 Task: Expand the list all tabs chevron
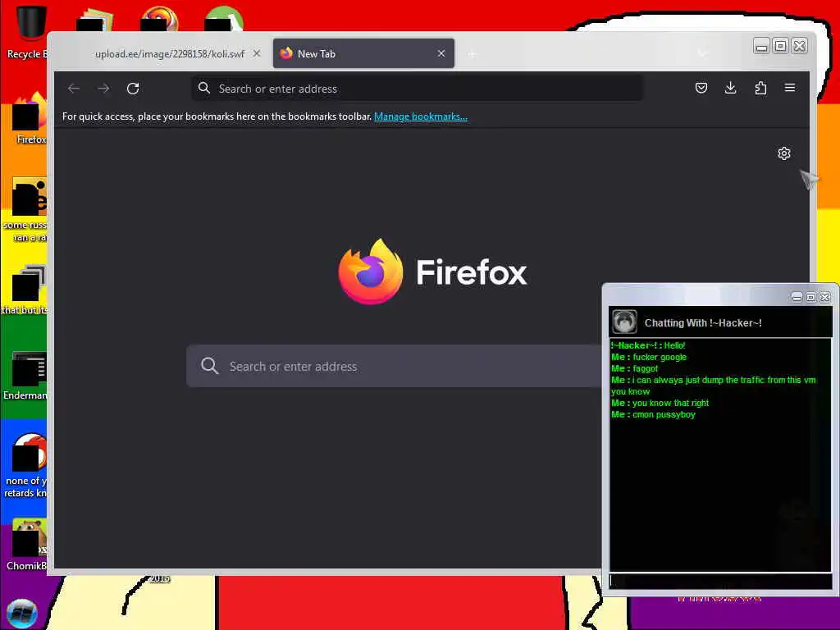pos(702,53)
